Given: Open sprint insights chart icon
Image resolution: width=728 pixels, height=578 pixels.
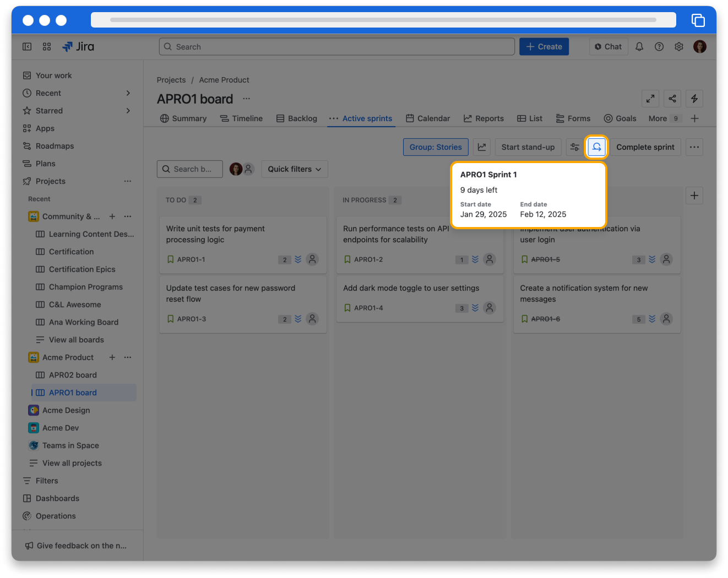Looking at the screenshot, I should click(x=482, y=147).
